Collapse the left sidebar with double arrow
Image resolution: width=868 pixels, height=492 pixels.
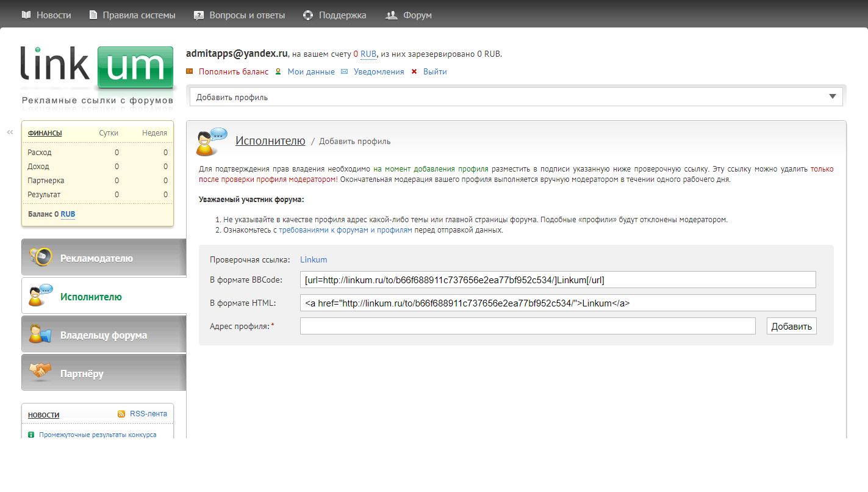pyautogui.click(x=10, y=132)
